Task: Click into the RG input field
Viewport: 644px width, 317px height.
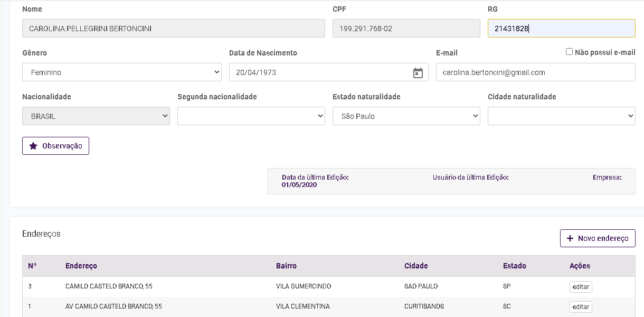Action: tap(561, 29)
